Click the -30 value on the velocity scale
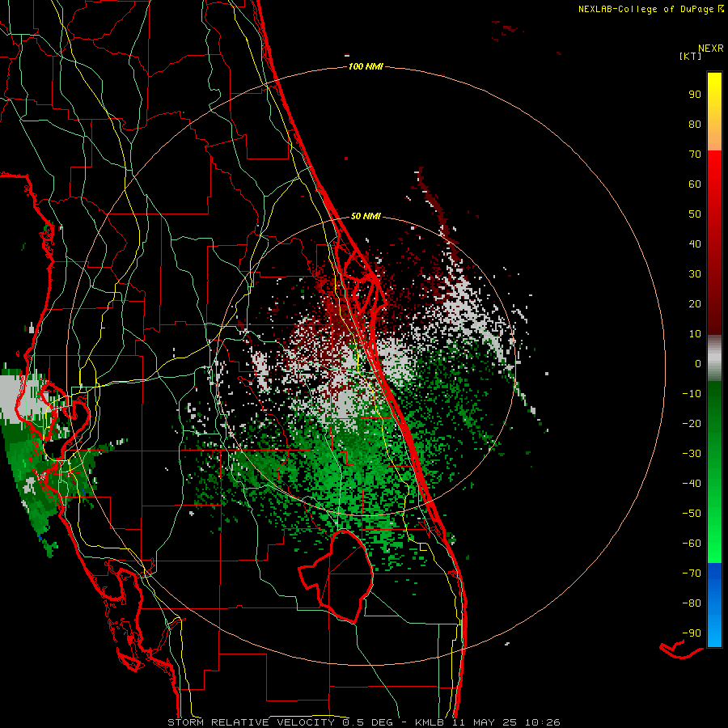 pyautogui.click(x=692, y=454)
